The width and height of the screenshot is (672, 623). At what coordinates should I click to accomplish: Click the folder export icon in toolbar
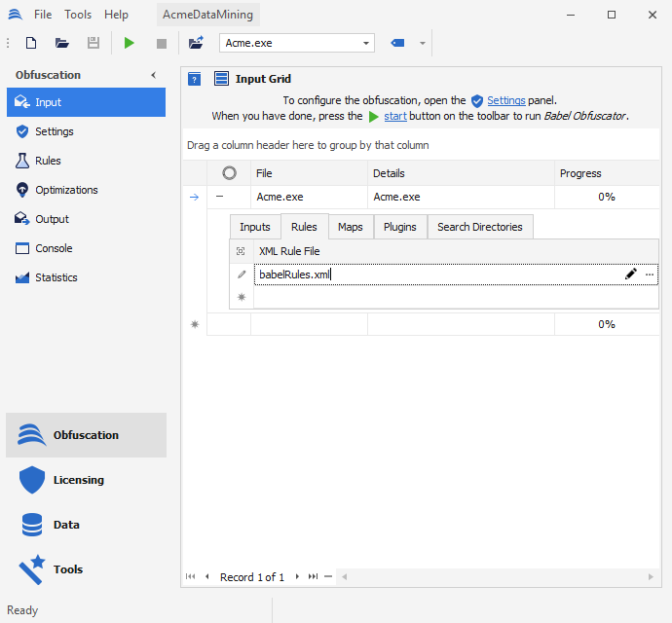pyautogui.click(x=196, y=43)
